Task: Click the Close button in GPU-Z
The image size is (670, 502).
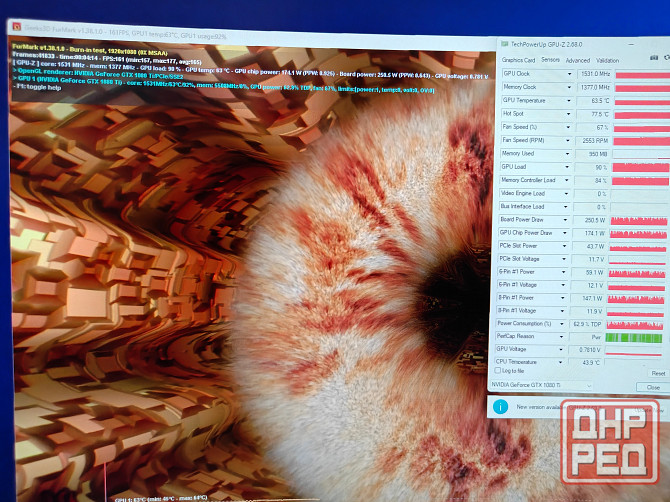Action: pos(652,386)
